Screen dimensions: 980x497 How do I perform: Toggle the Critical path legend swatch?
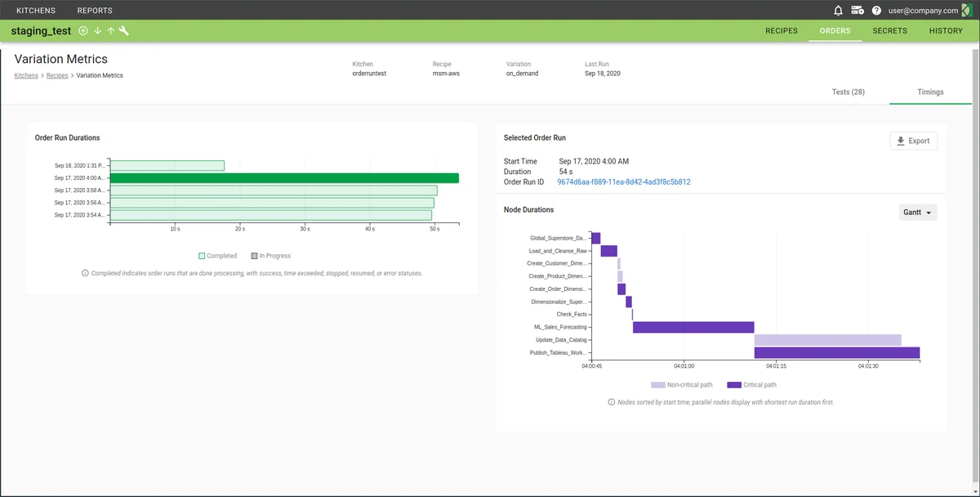pos(733,385)
